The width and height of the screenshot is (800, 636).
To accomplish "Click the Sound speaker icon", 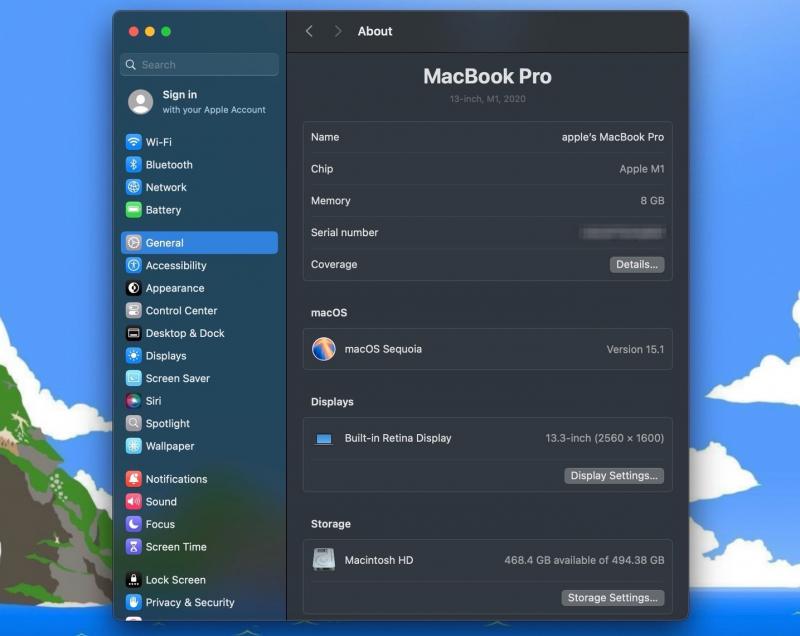I will click(x=134, y=501).
